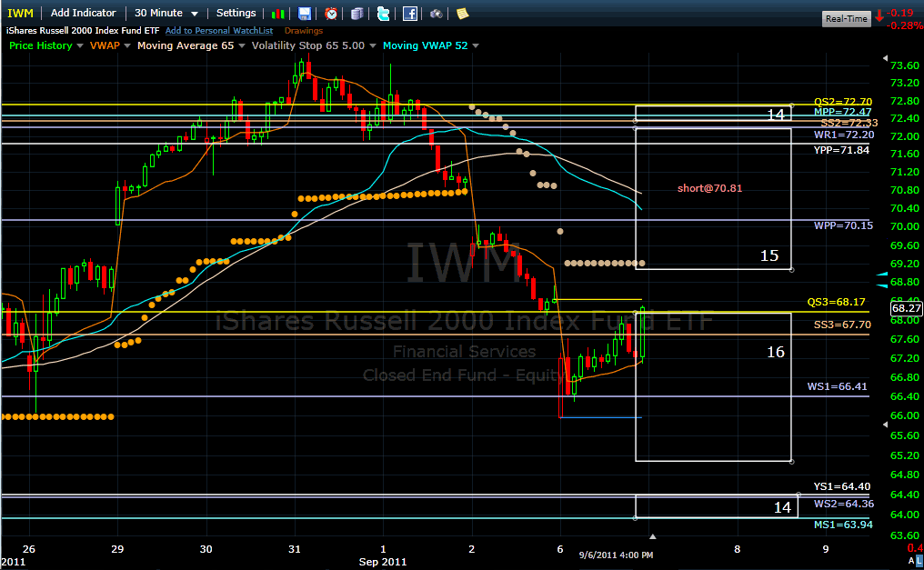Click the 9/6/2011 4:00 PM timeline marker
The image size is (924, 570).
(617, 554)
